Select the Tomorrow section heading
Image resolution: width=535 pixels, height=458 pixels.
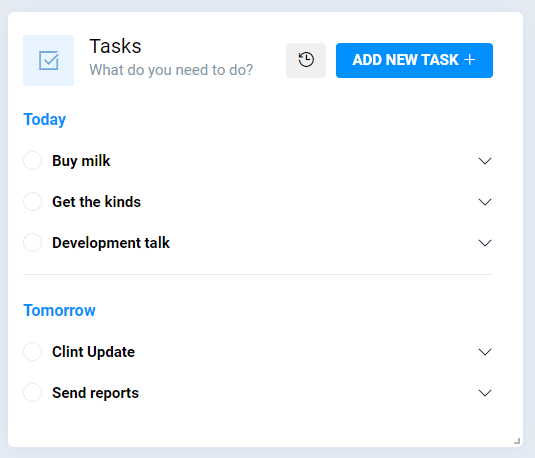tap(59, 310)
